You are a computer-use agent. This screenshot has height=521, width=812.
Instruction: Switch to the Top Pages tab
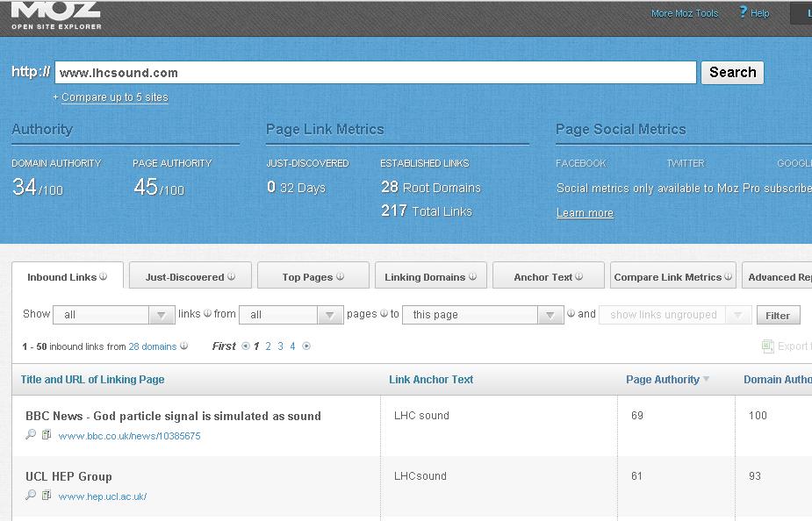point(313,276)
